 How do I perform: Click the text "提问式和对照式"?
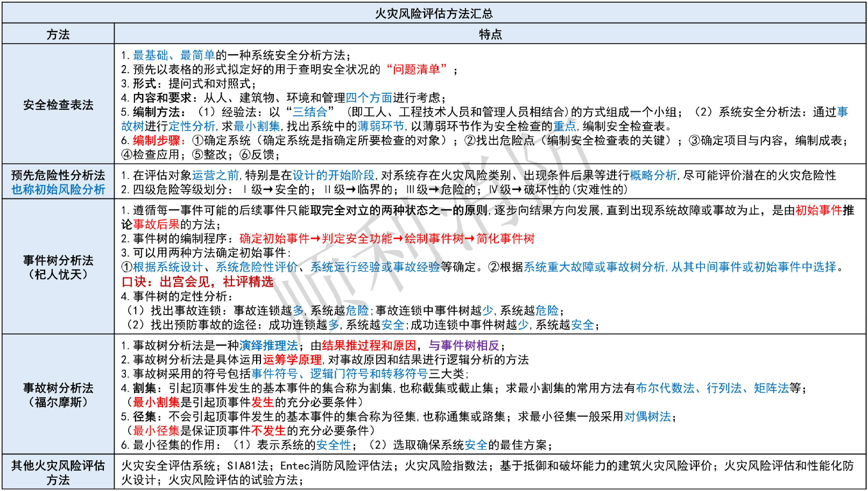209,83
